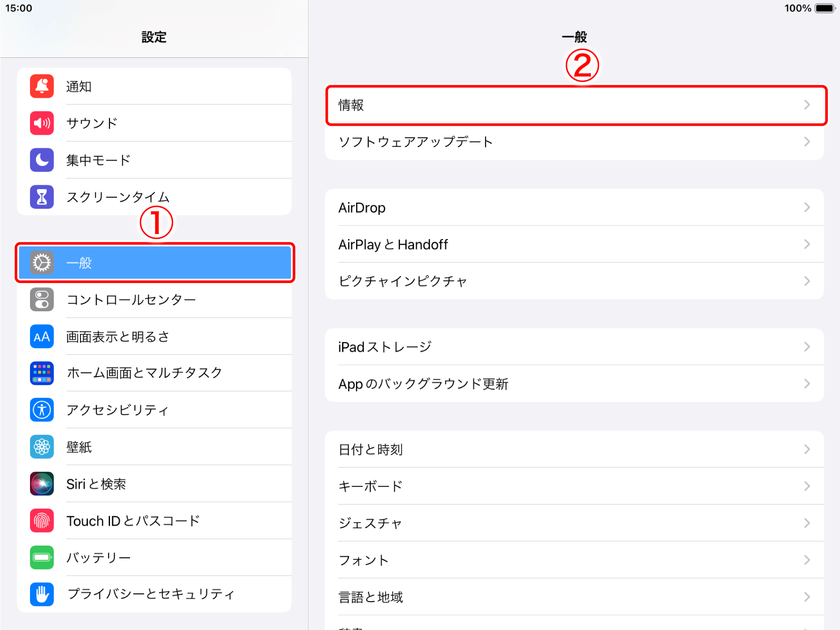840x630 pixels.
Task: Tap the Touch ID fingerprint icon
Action: point(42,521)
